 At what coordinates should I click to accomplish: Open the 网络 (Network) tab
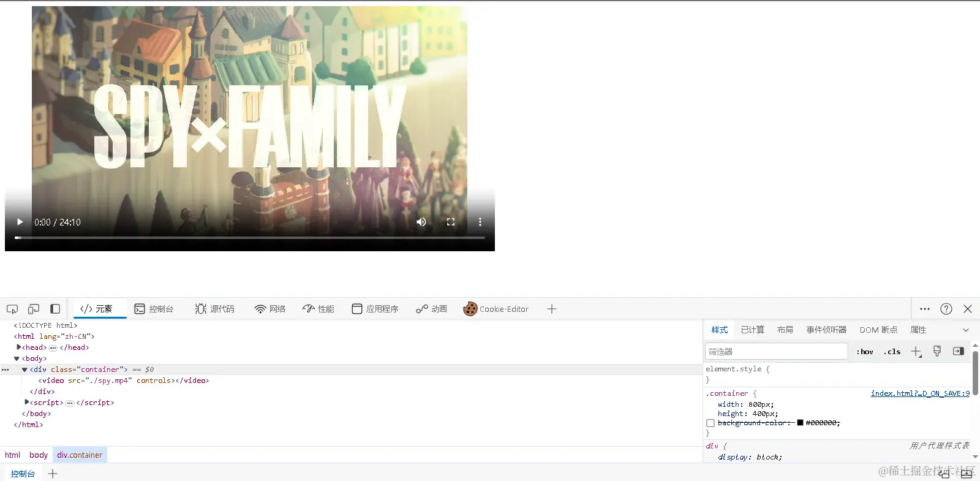coord(270,309)
